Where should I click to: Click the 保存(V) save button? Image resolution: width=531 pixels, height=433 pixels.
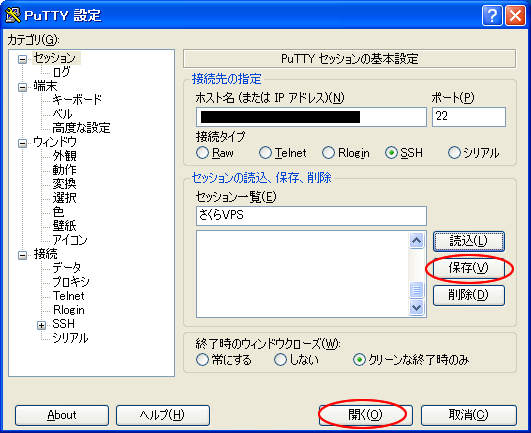[469, 268]
